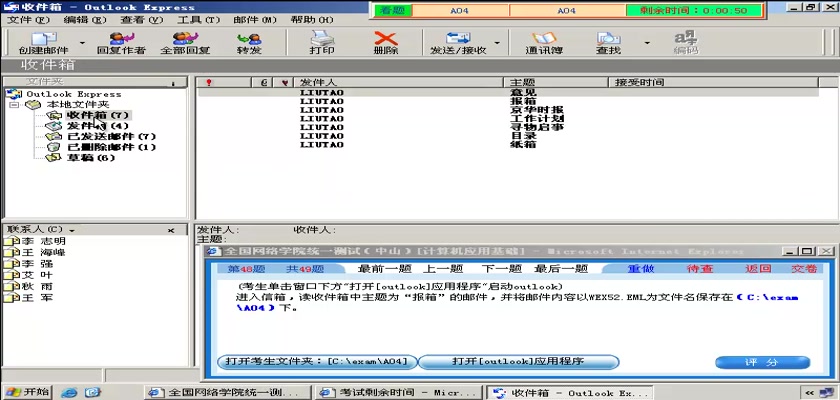Click the 回复作者 toolbar icon

pyautogui.click(x=121, y=43)
